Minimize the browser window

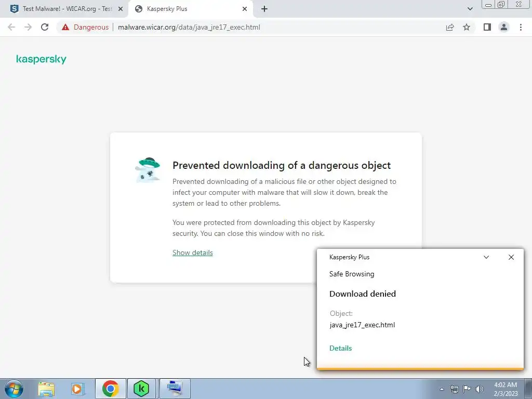(488, 4)
